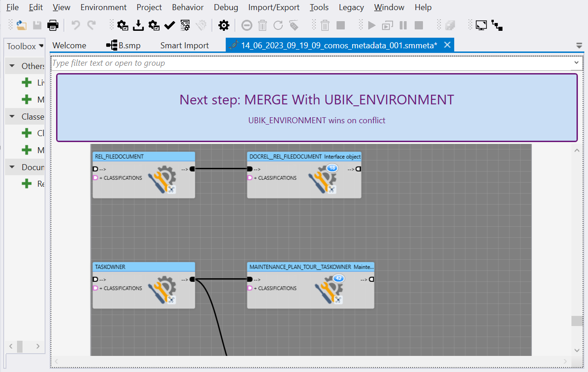Viewport: 588px width, 372px height.
Task: Toggle CLASSIFICATIONS pin on REL_FILEDOCUMENT node
Action: tap(96, 178)
